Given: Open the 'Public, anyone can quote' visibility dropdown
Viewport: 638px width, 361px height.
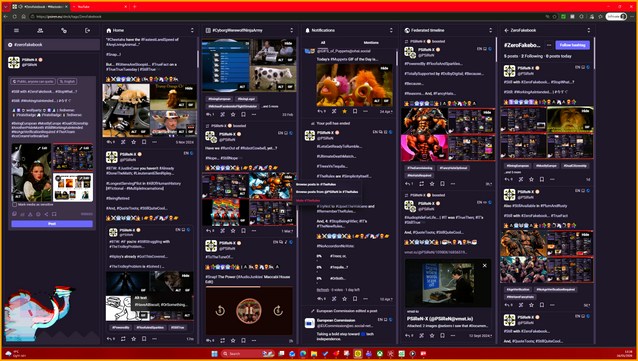Looking at the screenshot, I should click(x=33, y=81).
